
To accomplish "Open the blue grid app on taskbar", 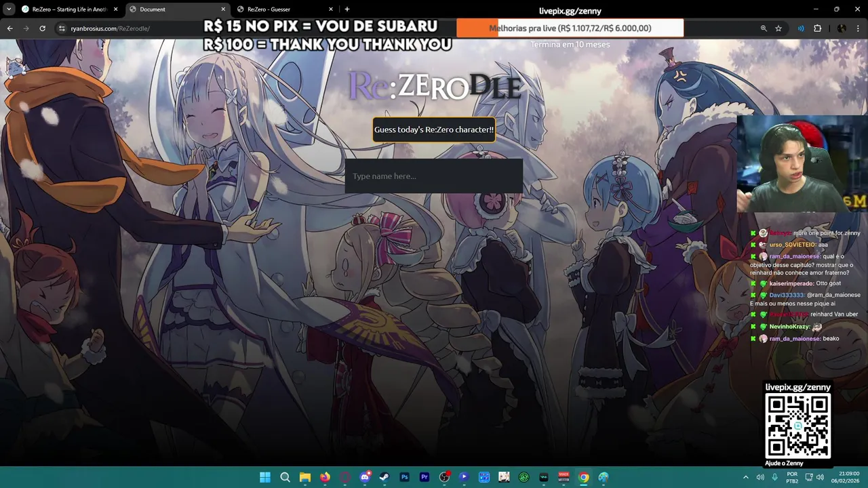I will coord(484,477).
